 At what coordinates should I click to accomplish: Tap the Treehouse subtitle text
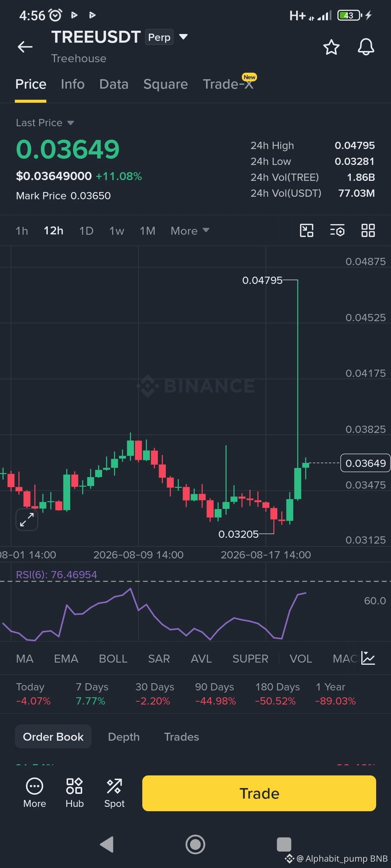pos(79,58)
